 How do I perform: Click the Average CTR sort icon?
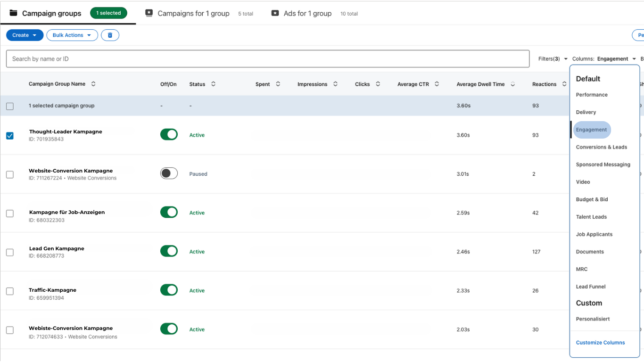click(437, 84)
